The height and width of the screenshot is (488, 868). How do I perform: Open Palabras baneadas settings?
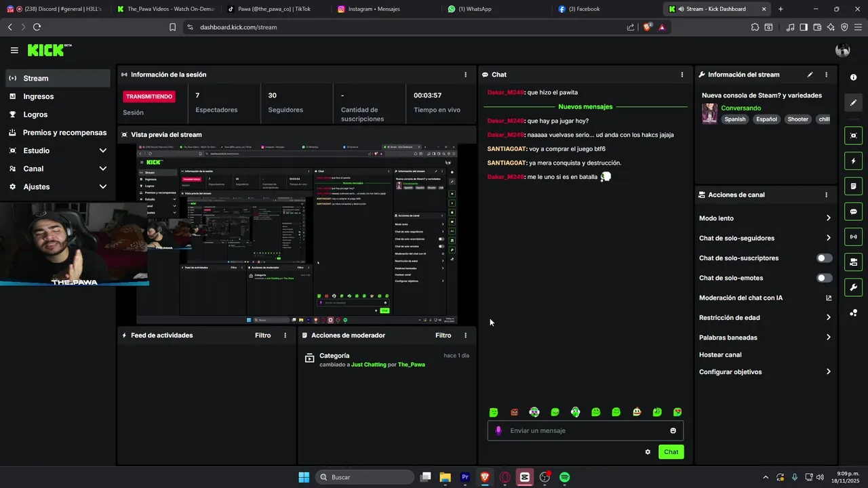pyautogui.click(x=765, y=338)
